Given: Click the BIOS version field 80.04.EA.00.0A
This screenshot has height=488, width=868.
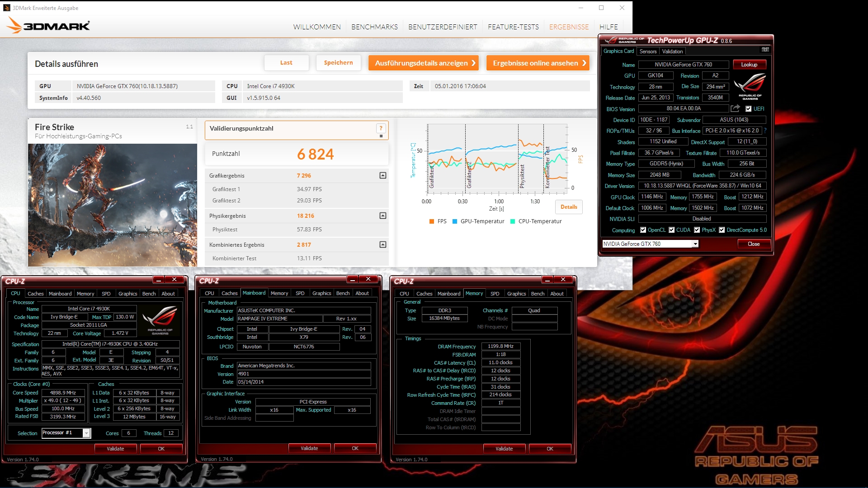Looking at the screenshot, I should pyautogui.click(x=683, y=108).
